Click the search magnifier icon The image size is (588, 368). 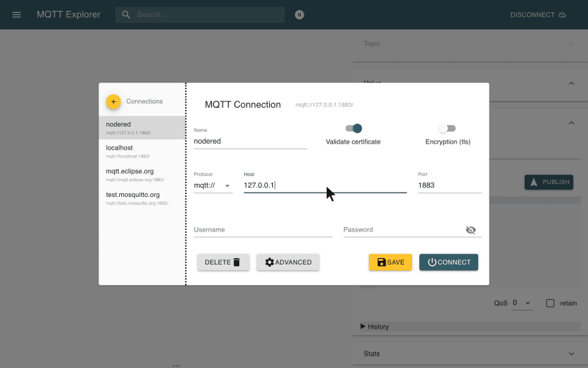click(x=126, y=14)
